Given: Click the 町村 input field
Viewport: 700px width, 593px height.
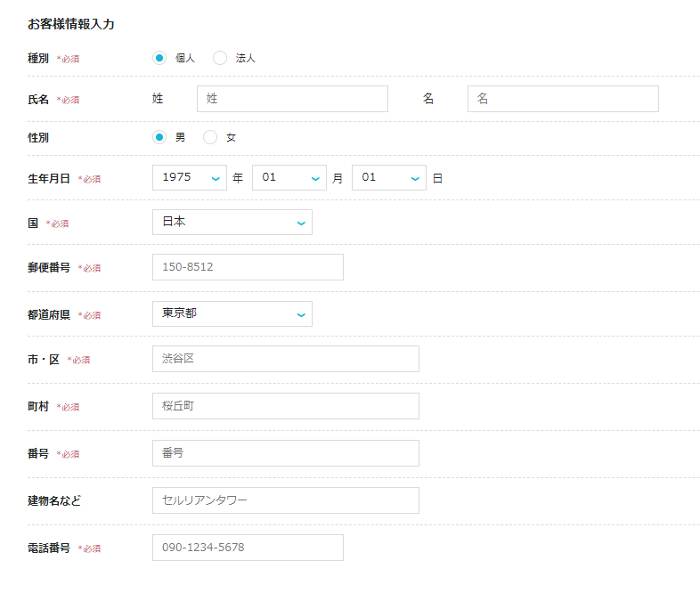Looking at the screenshot, I should 286,406.
